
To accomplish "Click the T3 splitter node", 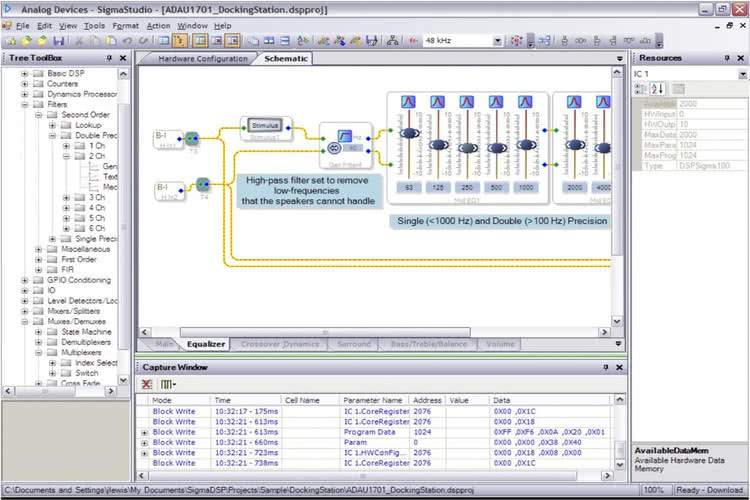I will point(193,139).
